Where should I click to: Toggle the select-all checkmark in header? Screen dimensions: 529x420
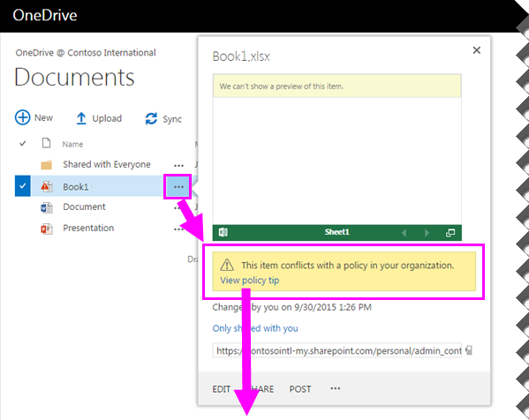[x=23, y=143]
